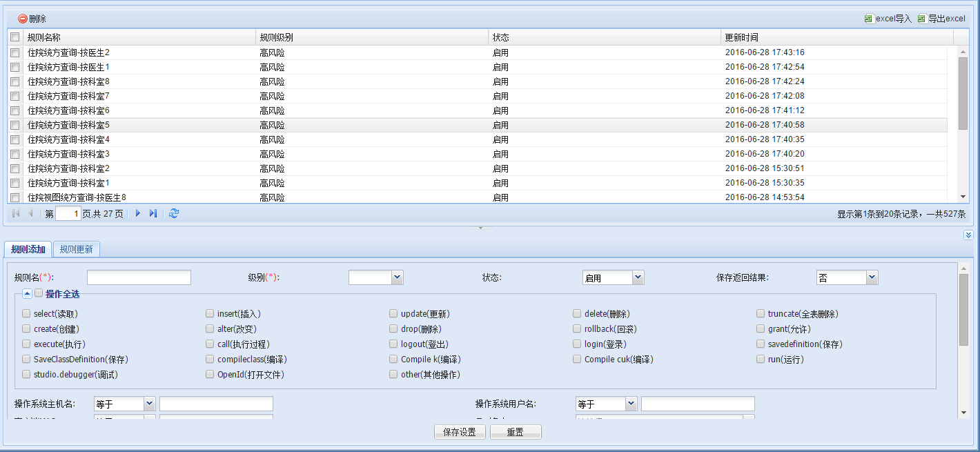
Task: Click the rule list vertical scrollbar thumb
Action: click(x=963, y=93)
